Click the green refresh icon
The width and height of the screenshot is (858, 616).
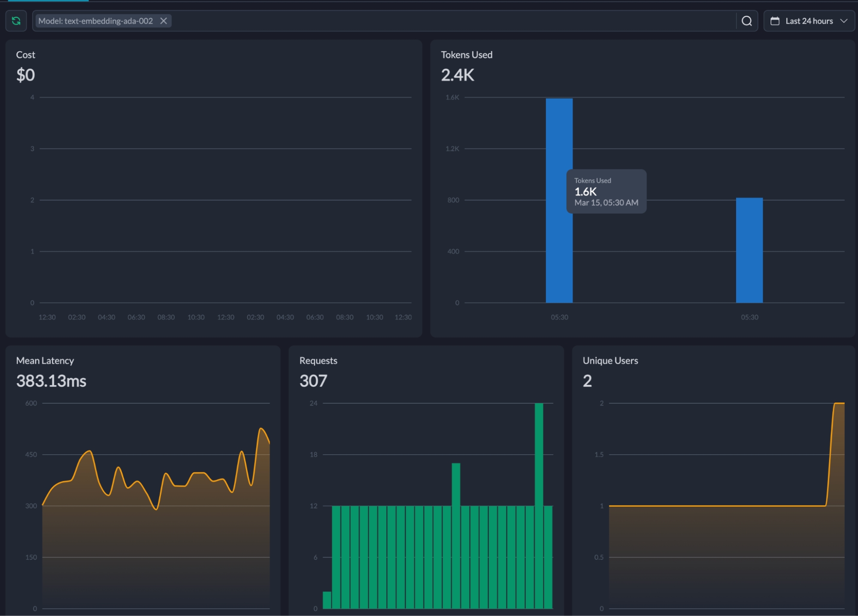click(x=16, y=21)
